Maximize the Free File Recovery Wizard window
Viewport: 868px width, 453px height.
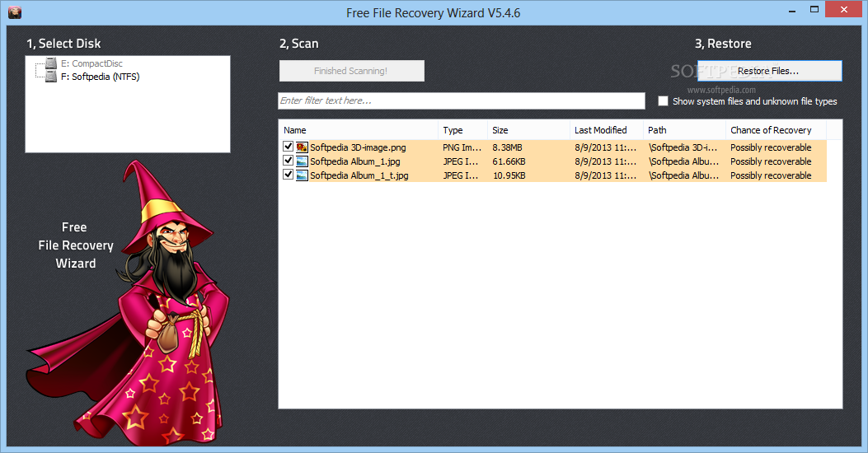point(814,10)
